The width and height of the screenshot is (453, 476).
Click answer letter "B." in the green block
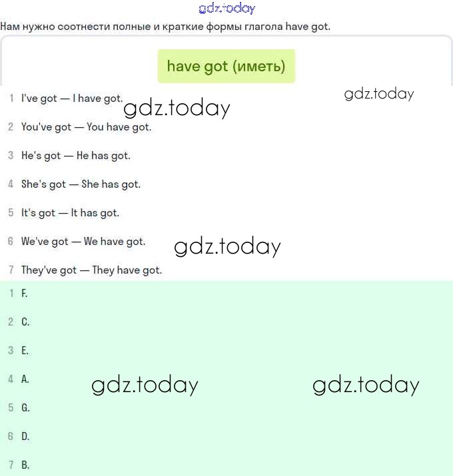click(x=25, y=465)
